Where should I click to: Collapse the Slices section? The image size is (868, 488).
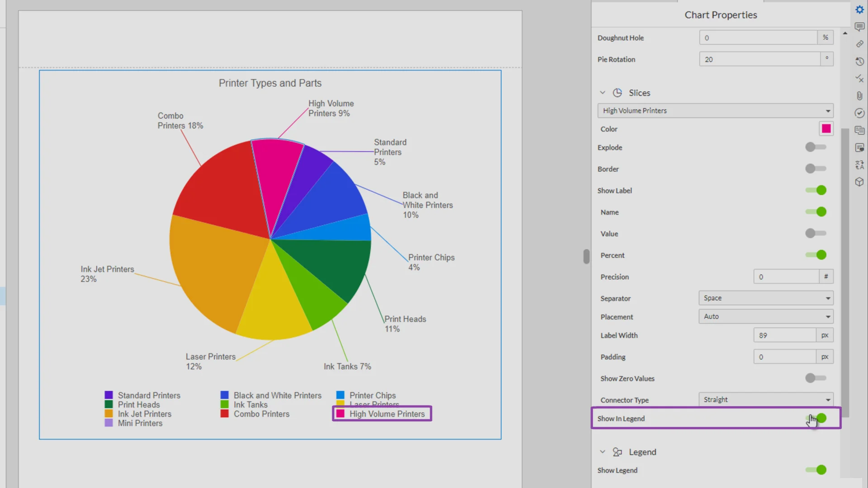pos(603,93)
